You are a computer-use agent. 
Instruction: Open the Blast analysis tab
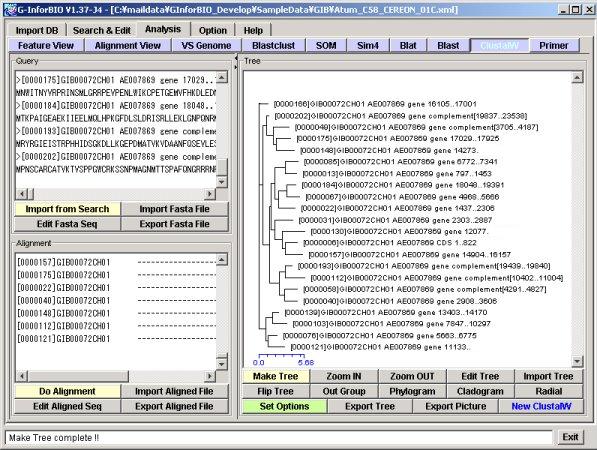(448, 45)
